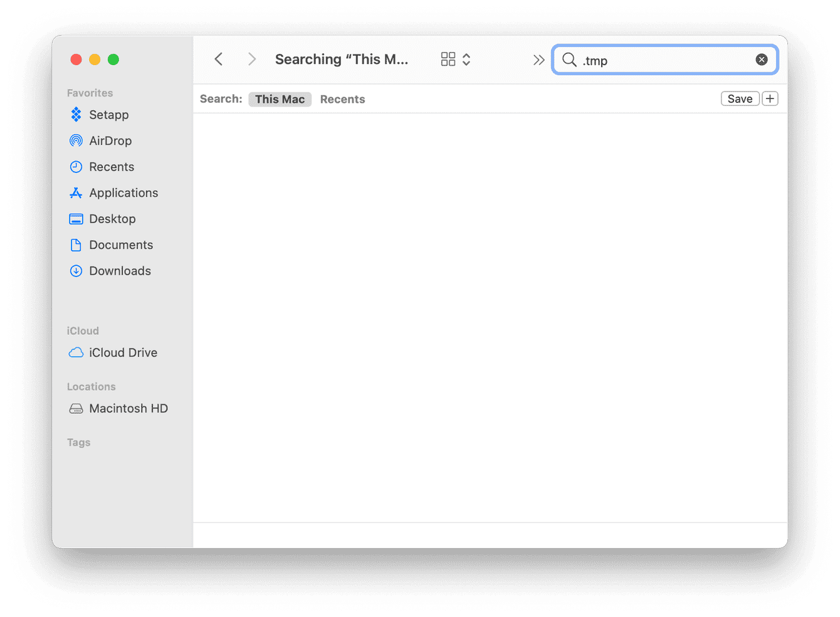The height and width of the screenshot is (617, 840).
Task: Open the view options chevrons
Action: click(466, 58)
